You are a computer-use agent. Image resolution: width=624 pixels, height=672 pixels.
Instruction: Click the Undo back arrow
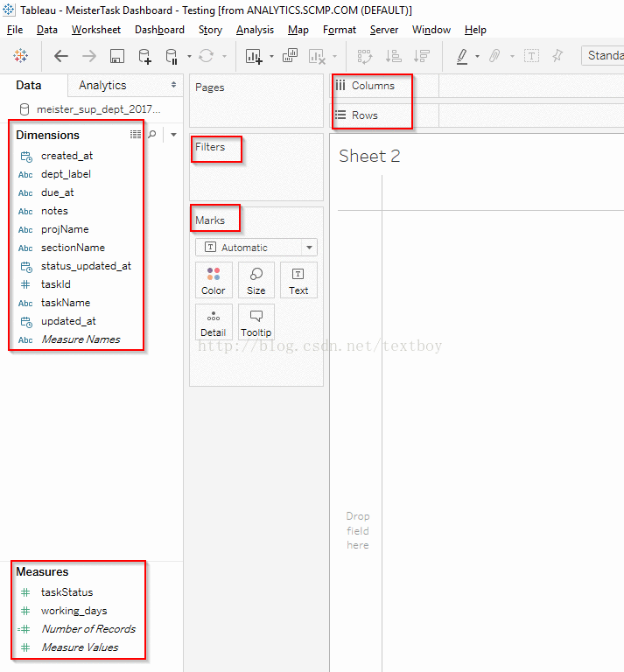61,56
